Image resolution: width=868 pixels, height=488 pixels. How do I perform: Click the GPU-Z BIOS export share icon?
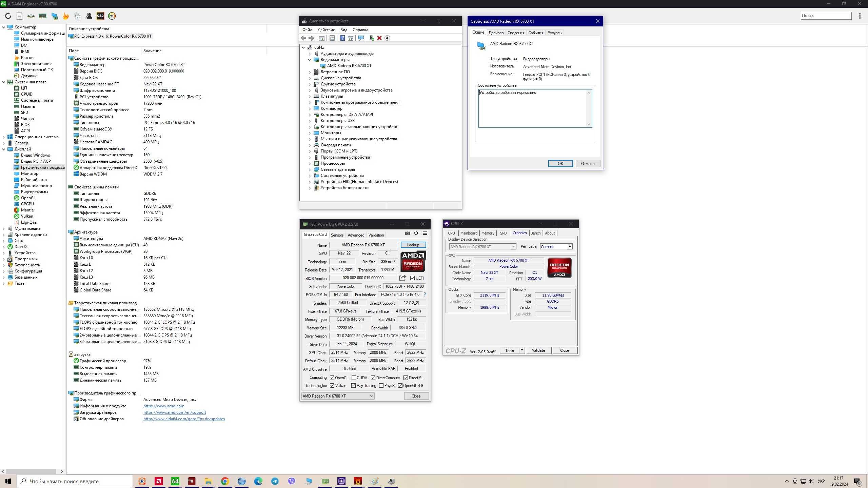coord(402,278)
